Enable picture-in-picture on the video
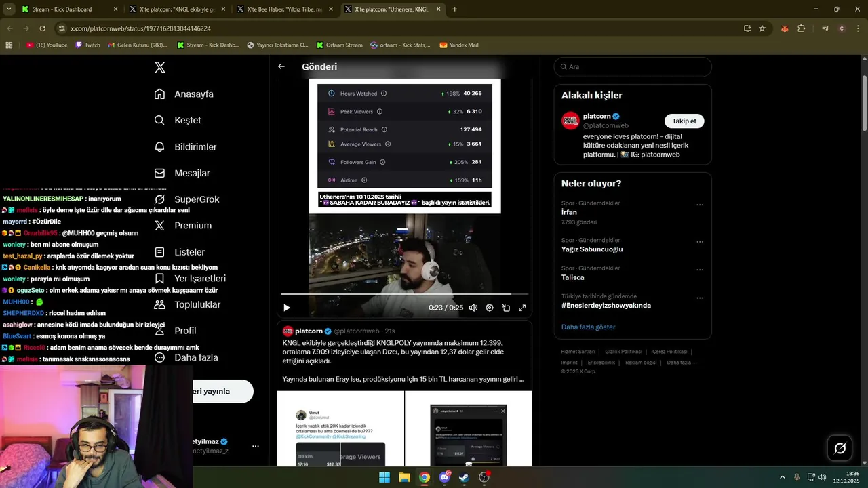This screenshot has height=488, width=868. click(506, 308)
